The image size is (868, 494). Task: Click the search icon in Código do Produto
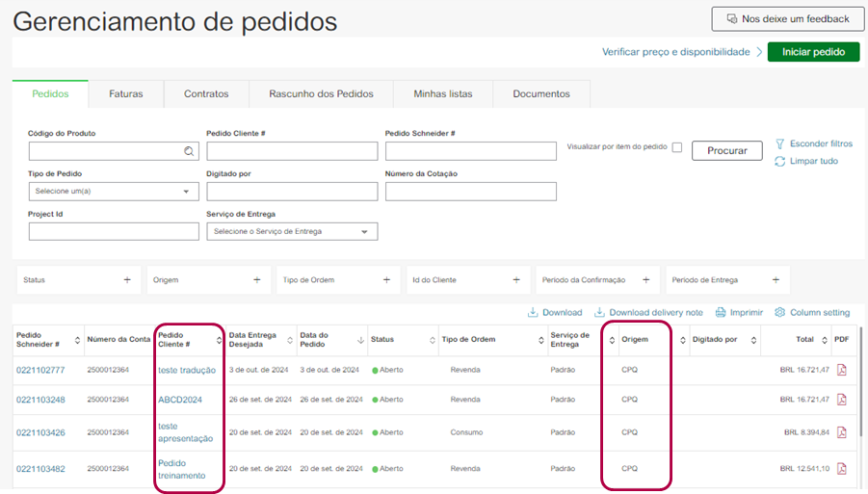point(189,151)
